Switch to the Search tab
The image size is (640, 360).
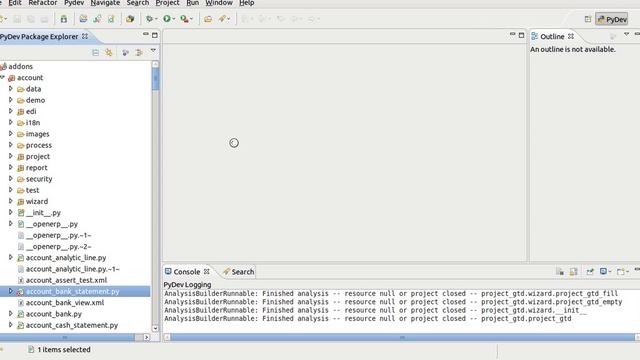pos(239,272)
